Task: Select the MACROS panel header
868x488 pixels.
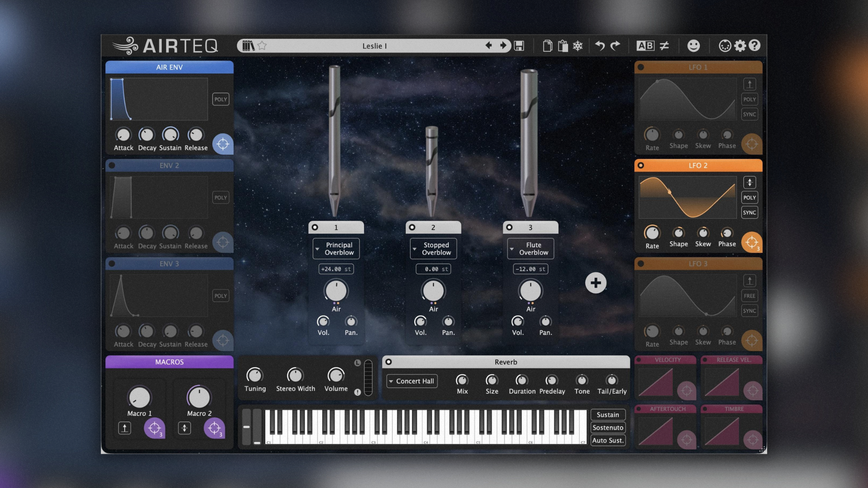Action: pyautogui.click(x=170, y=362)
